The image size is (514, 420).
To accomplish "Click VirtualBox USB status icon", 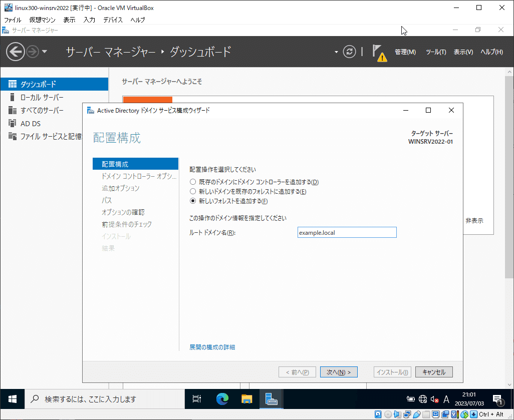I will tap(417, 414).
